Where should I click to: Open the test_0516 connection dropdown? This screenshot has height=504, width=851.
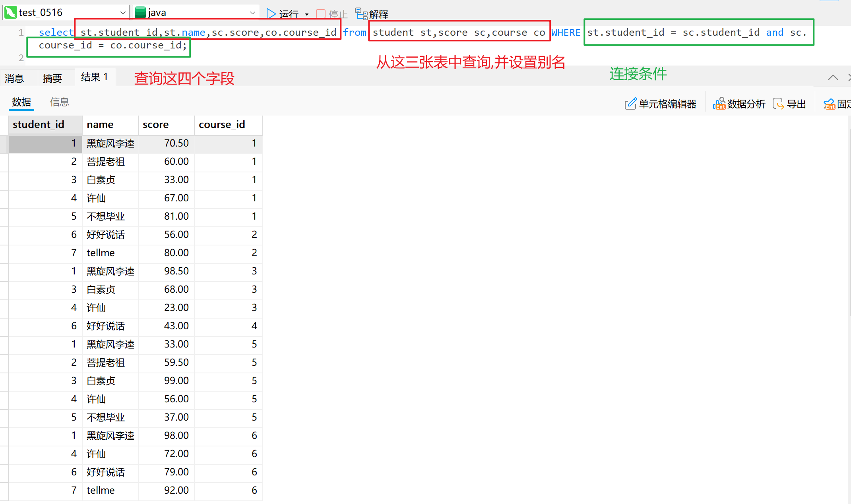click(123, 13)
